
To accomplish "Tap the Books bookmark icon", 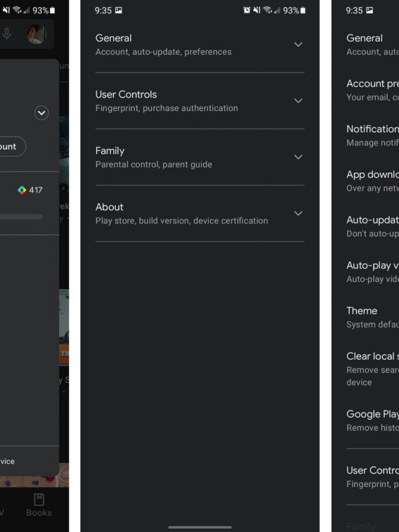I will point(39,500).
